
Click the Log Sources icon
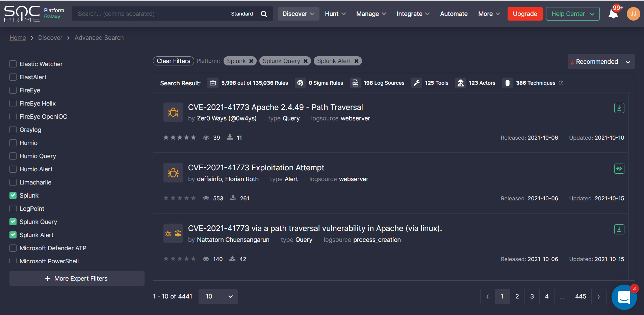pos(355,83)
